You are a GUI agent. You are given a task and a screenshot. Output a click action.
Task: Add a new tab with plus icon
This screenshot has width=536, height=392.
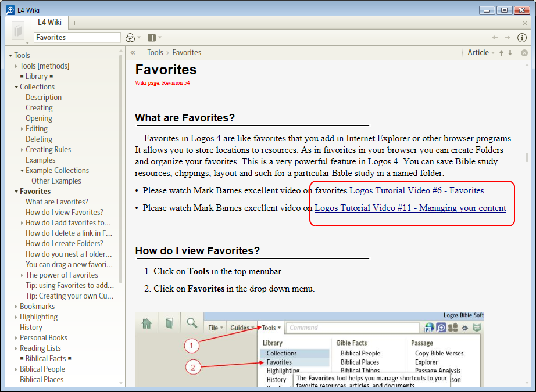point(74,23)
